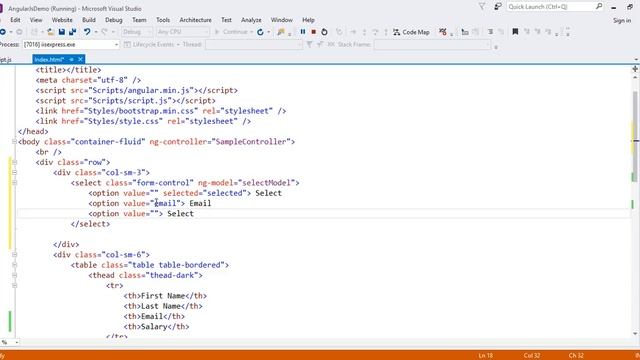This screenshot has width=640, height=360.
Task: Click the editor split handle above scrollbar
Action: coord(635,69)
